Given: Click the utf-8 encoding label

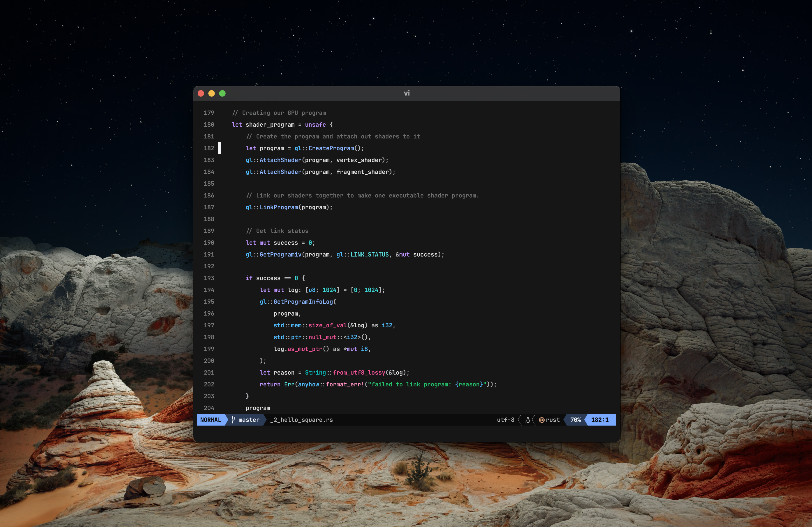Looking at the screenshot, I should pos(506,420).
